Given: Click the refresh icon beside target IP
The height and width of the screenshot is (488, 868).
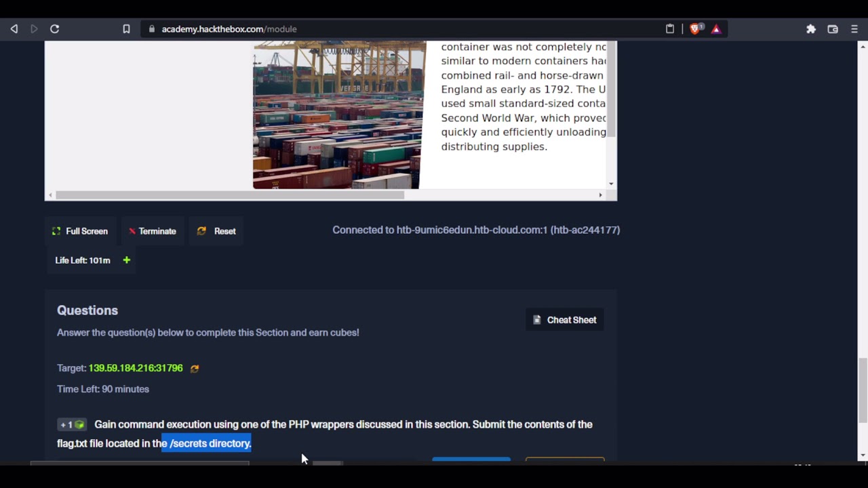Looking at the screenshot, I should point(195,369).
